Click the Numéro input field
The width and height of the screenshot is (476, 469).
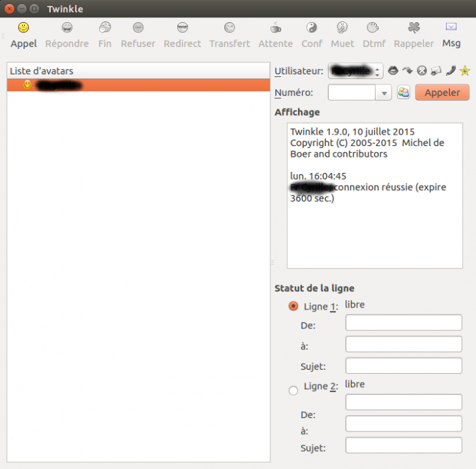coord(351,92)
